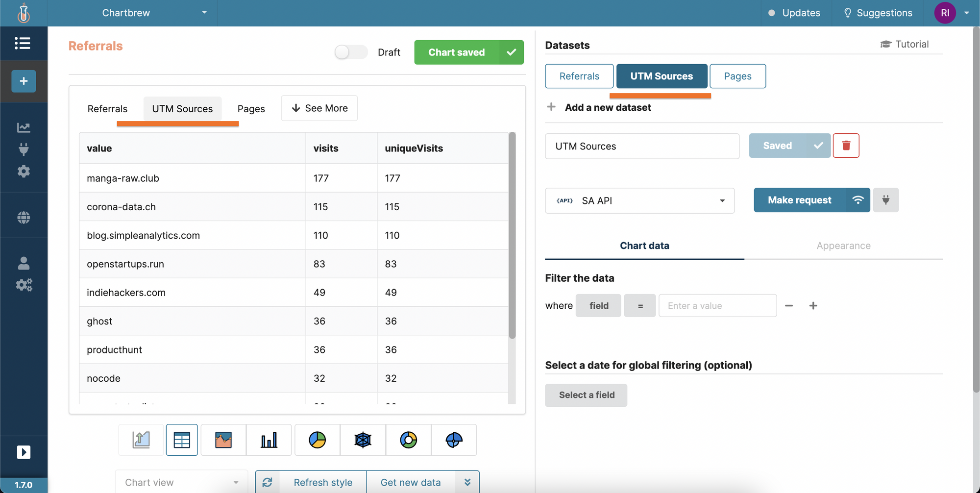Open project settings gear in sidebar
This screenshot has width=980, height=493.
pyautogui.click(x=23, y=172)
